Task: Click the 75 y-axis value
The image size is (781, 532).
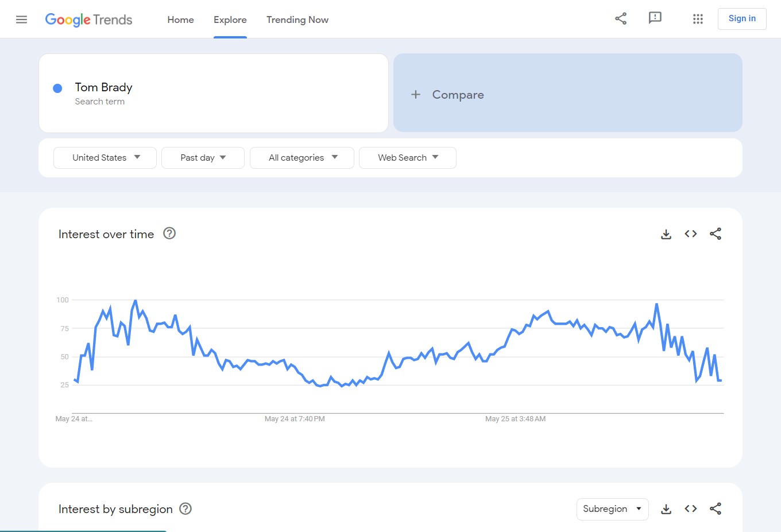Action: 64,329
